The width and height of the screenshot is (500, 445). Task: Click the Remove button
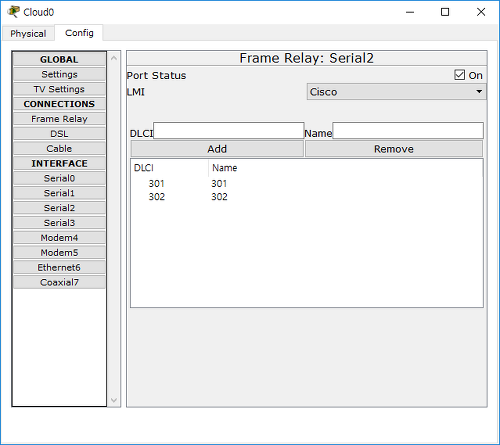[394, 149]
